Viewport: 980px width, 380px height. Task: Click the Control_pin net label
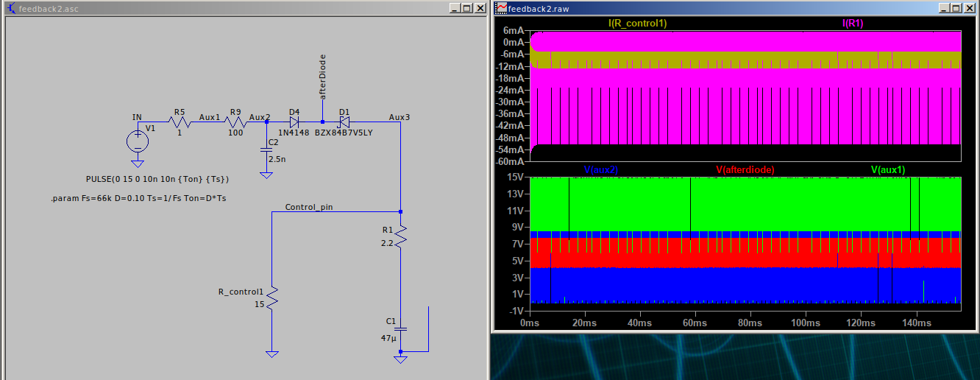[308, 207]
